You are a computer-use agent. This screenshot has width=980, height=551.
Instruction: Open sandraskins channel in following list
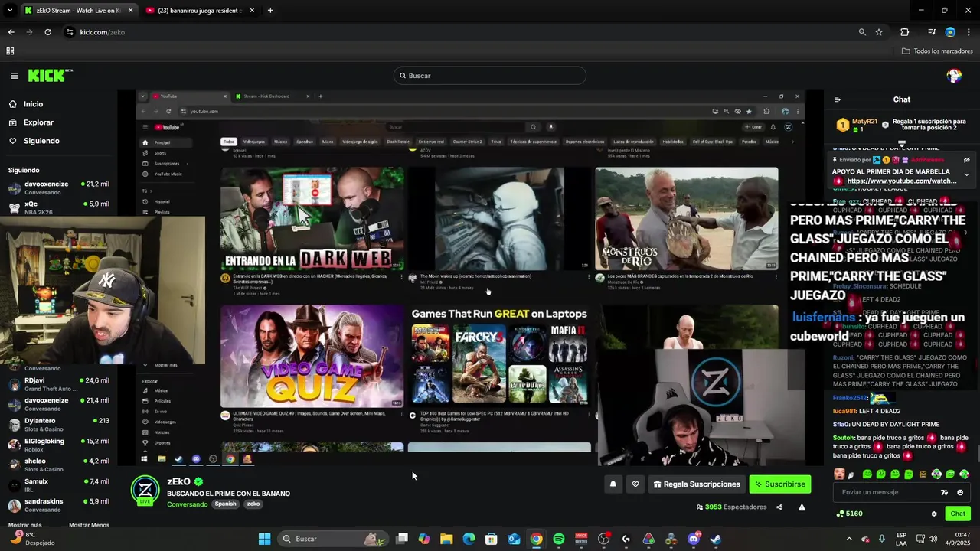[58, 505]
